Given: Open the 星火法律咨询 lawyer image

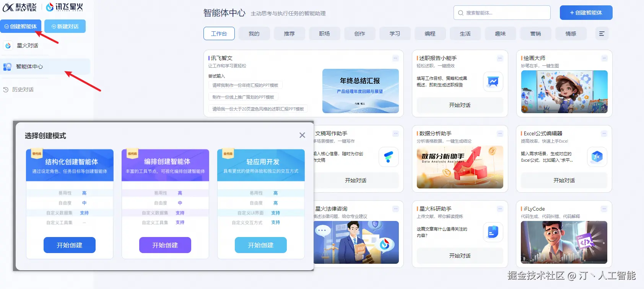Looking at the screenshot, I should coord(356,242).
